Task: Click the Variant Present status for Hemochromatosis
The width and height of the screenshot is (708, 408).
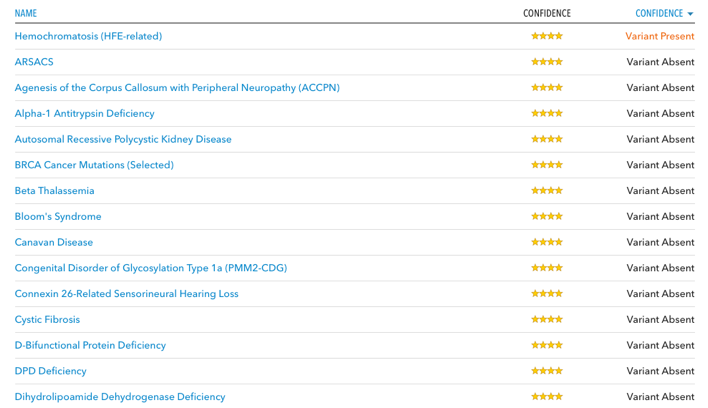Action: point(660,36)
